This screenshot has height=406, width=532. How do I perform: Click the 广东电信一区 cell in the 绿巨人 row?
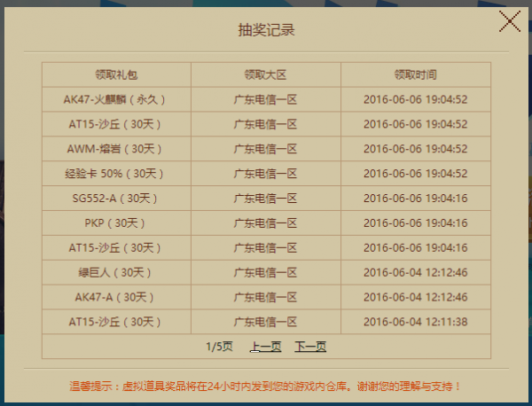coord(266,272)
